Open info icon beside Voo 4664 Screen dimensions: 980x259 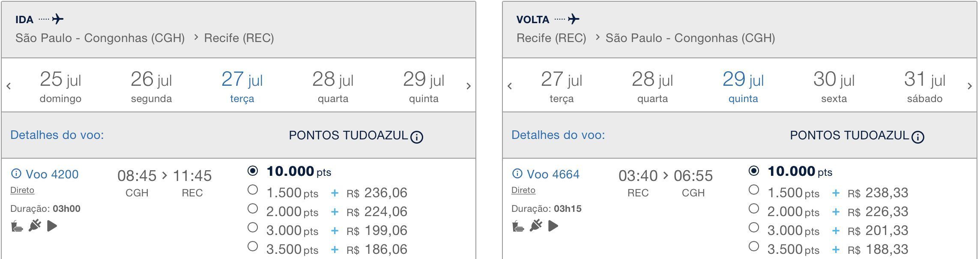pos(517,174)
